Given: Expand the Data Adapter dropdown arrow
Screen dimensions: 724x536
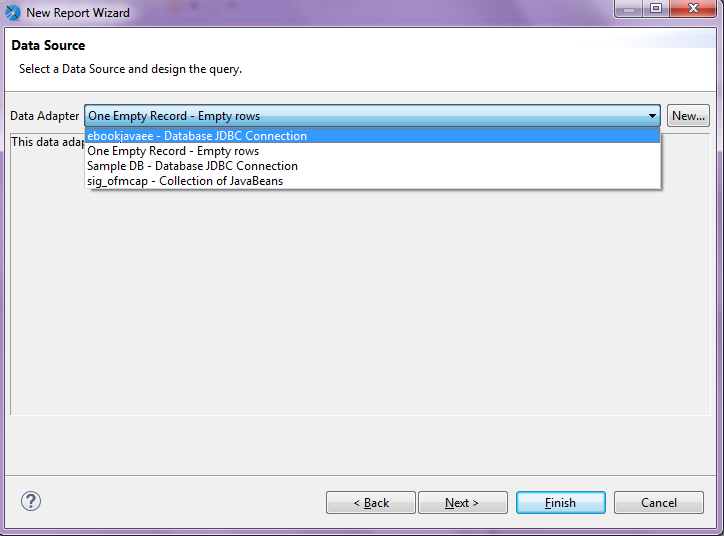Looking at the screenshot, I should click(652, 115).
